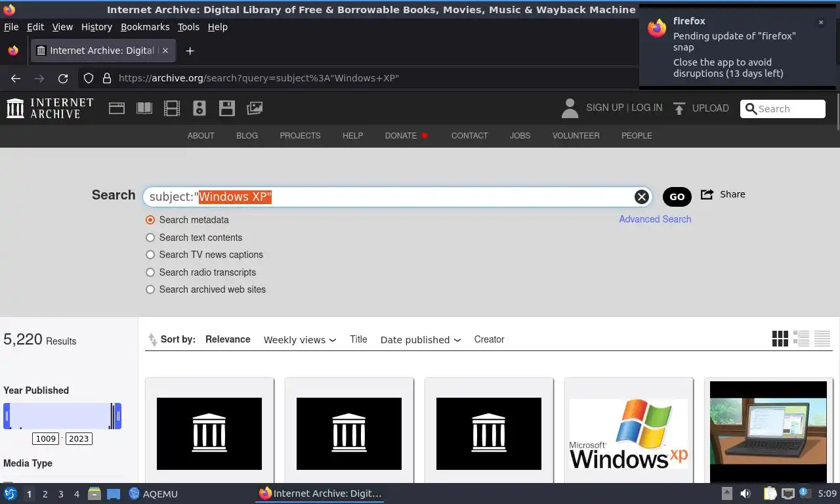Dismiss the firefox snap notification
This screenshot has width=840, height=504.
click(x=820, y=22)
